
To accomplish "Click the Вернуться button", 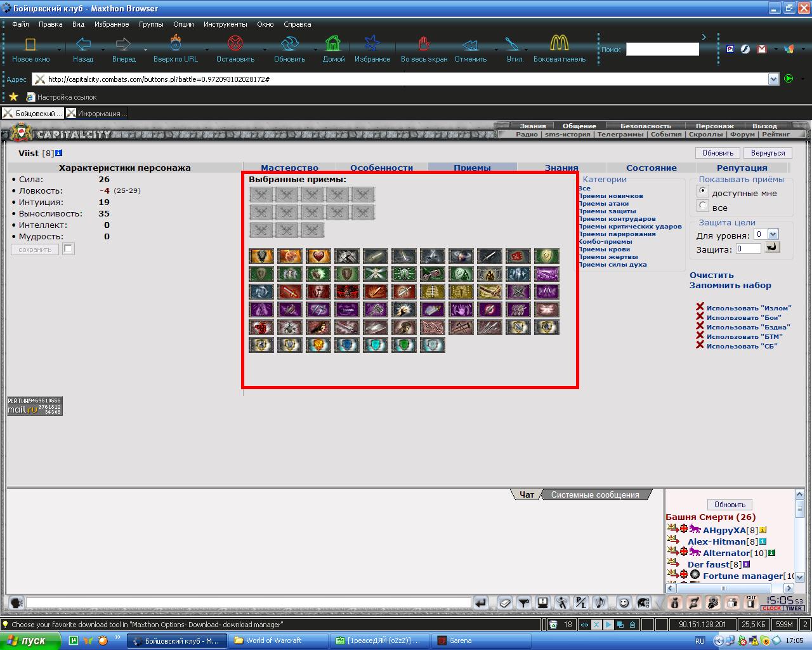I will click(x=768, y=153).
